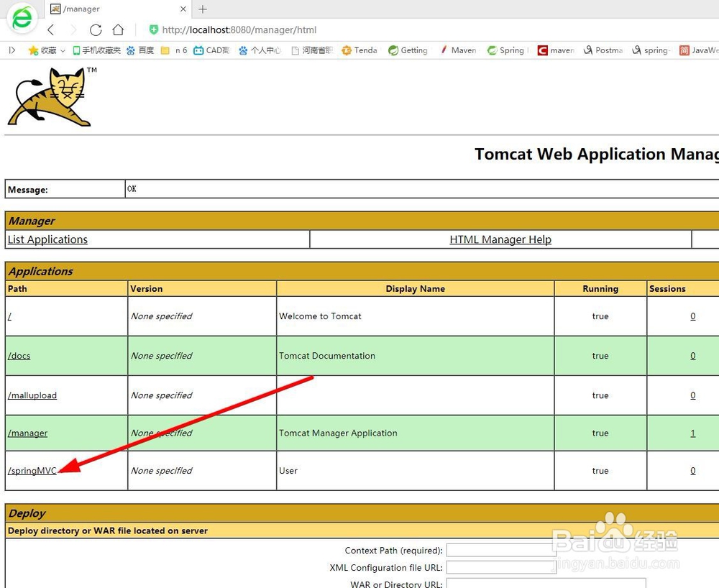Viewport: 719px width, 588px height.
Task: Click Running value true for /springMVC
Action: (x=600, y=471)
